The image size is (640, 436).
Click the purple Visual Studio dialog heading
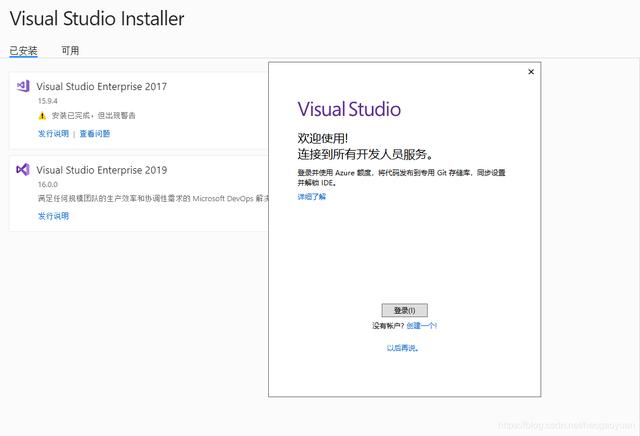[x=349, y=109]
